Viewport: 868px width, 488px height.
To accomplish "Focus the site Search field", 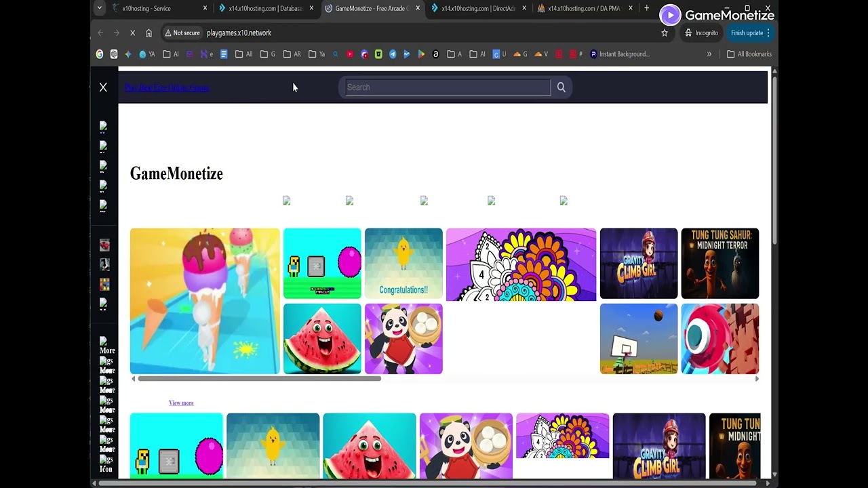I will (x=448, y=87).
